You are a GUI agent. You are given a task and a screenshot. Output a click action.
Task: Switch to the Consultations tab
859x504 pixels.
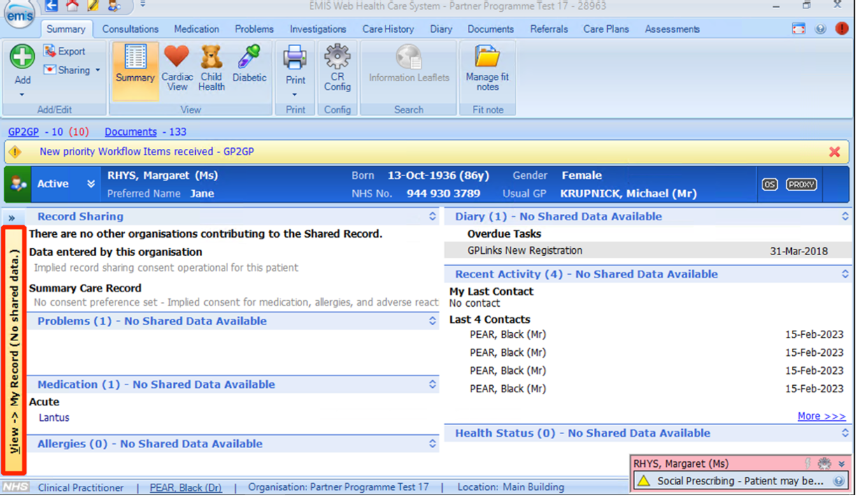pyautogui.click(x=130, y=29)
